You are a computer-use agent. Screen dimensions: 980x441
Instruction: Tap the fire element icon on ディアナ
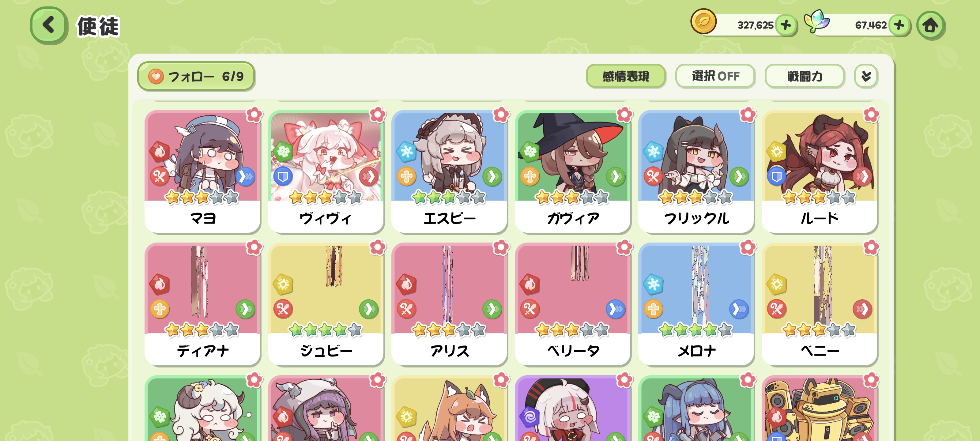(x=159, y=285)
